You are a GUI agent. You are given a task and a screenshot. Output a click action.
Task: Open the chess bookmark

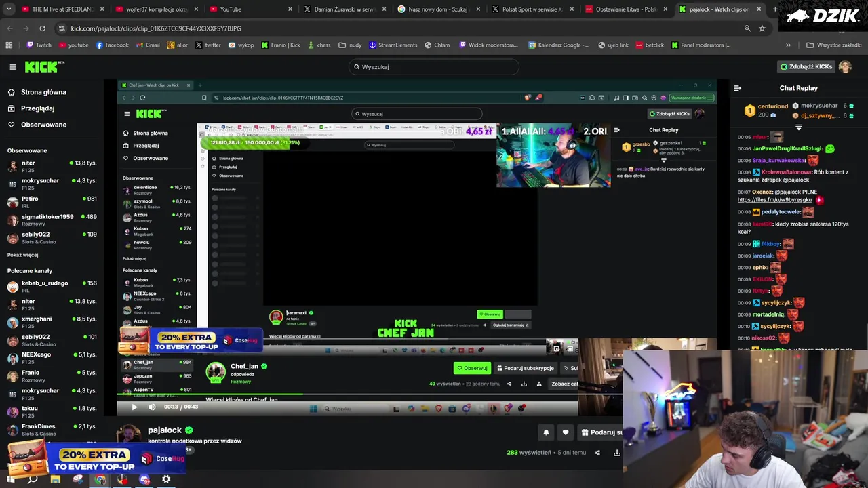click(319, 45)
